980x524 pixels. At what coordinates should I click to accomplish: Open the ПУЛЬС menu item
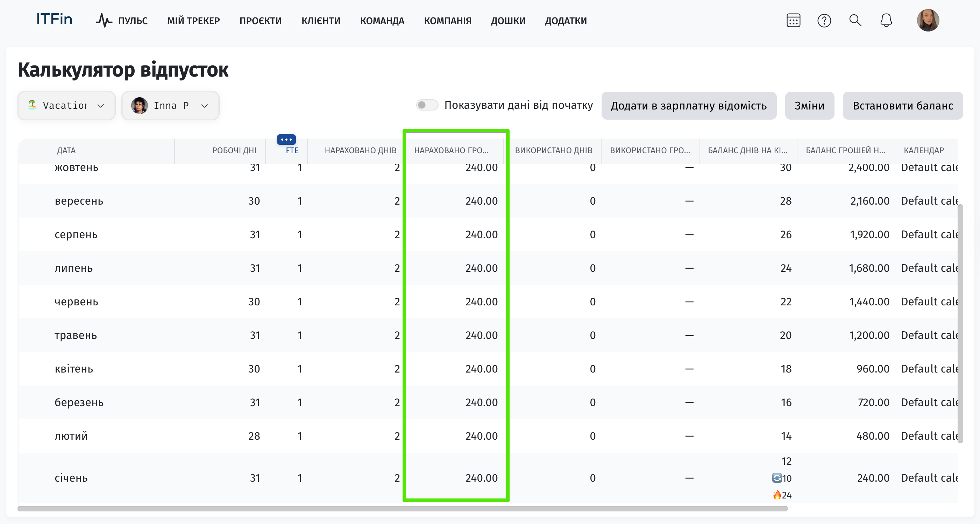point(122,21)
